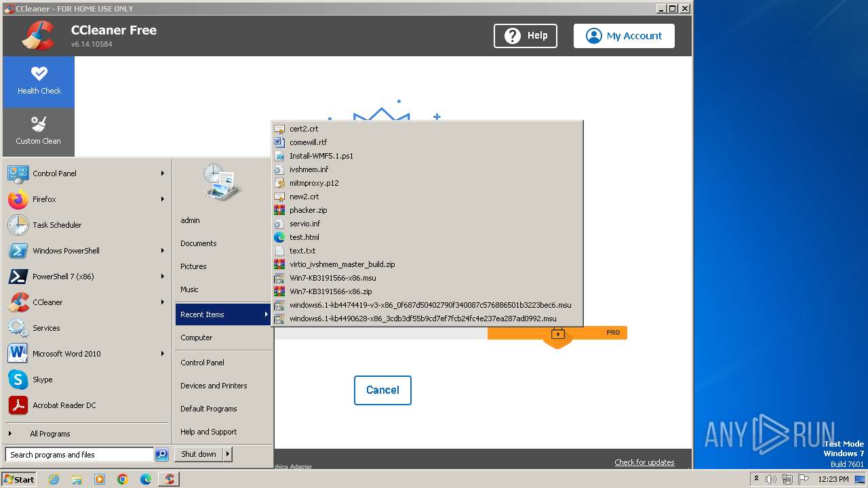Click the Help button in CCleaner
This screenshot has width=868, height=488.
tap(526, 36)
